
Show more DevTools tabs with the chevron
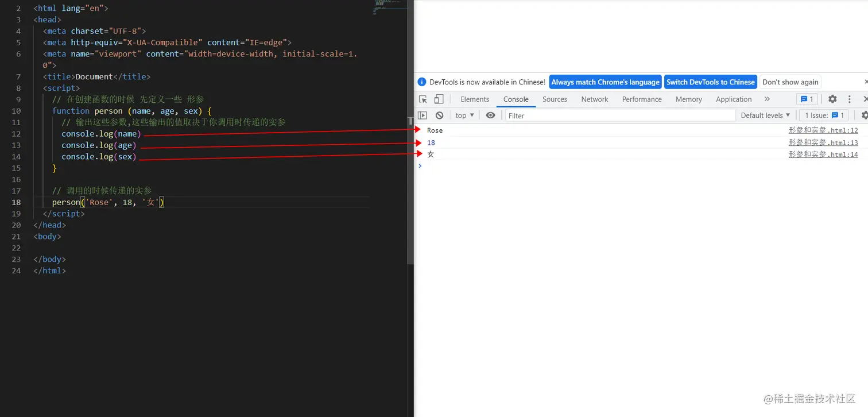(767, 99)
